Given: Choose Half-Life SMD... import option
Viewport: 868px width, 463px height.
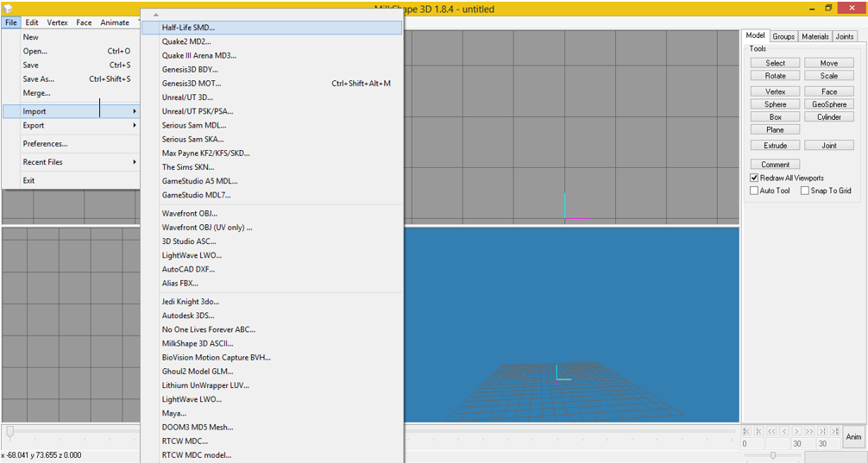Looking at the screenshot, I should [272, 28].
